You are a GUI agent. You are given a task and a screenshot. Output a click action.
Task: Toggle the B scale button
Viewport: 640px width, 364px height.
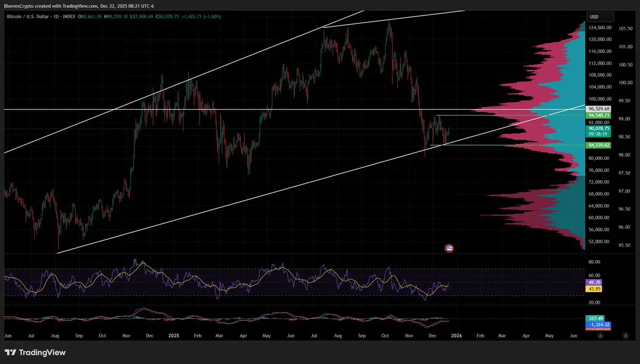[x=625, y=336]
